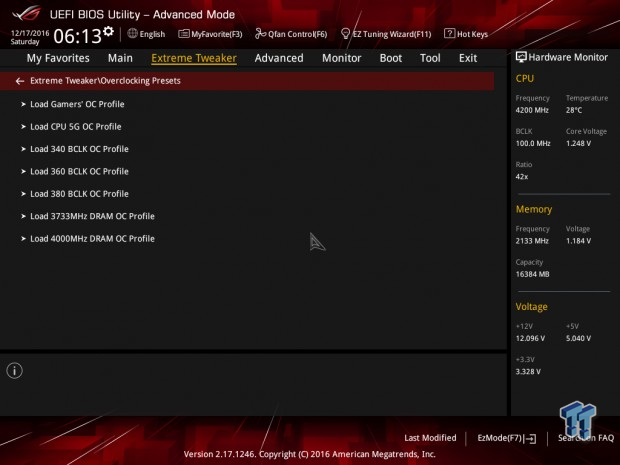
Task: Start EZ Tuning Wizard(F11)
Action: coord(392,34)
